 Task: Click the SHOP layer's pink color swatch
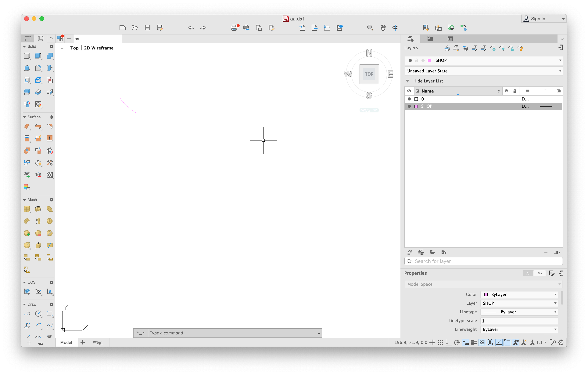417,106
